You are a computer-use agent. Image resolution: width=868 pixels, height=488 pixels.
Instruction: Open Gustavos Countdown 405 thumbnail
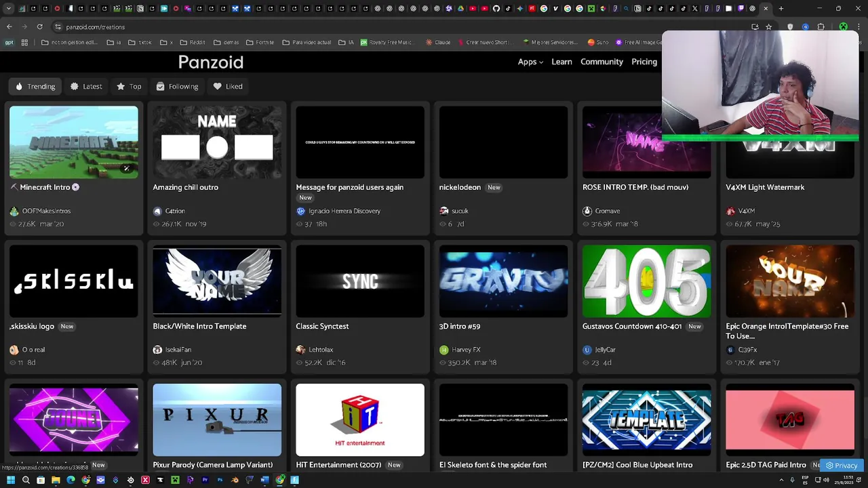point(647,281)
